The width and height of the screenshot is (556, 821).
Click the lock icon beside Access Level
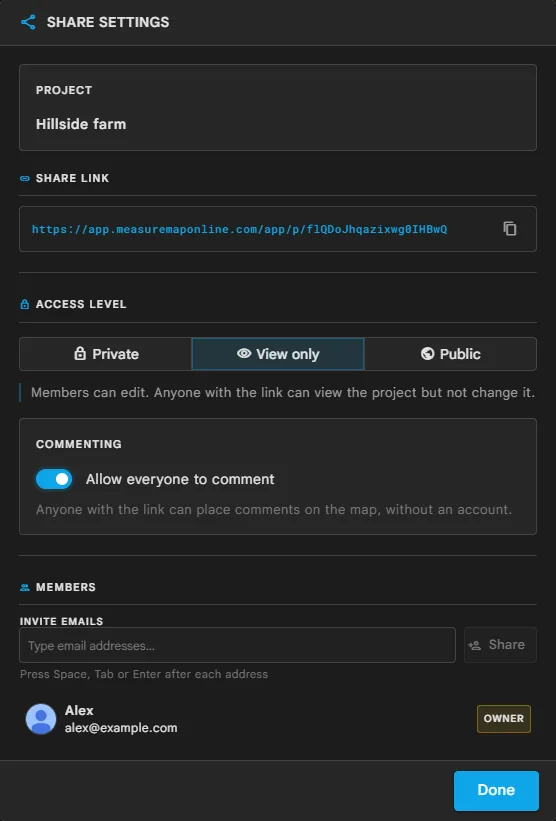coord(25,304)
